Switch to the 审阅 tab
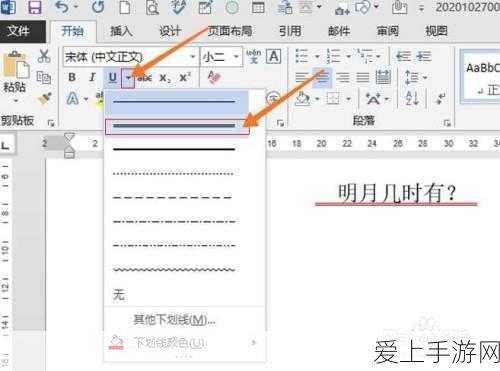500x371 pixels. [x=388, y=31]
